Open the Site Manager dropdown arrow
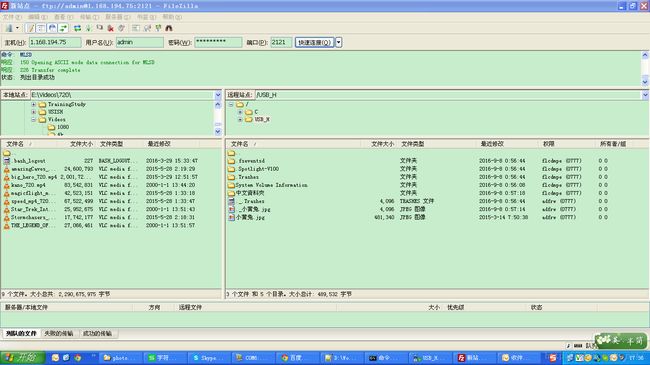This screenshot has height=365, width=650. (x=17, y=28)
